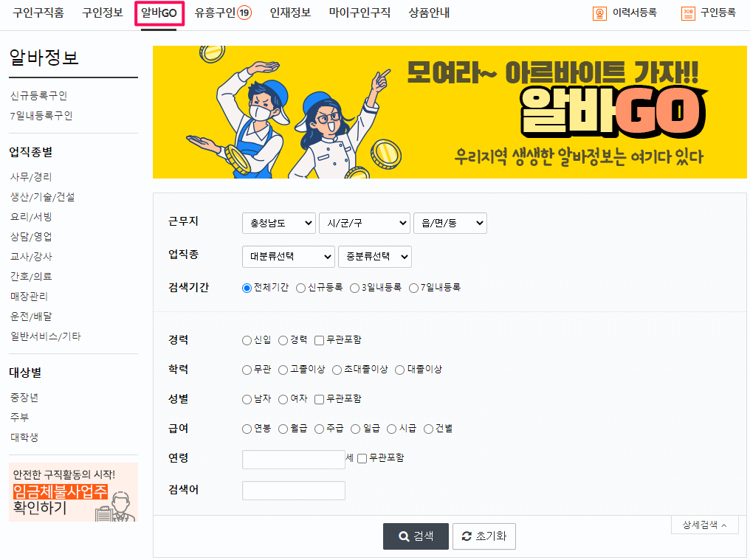Screen dimensions: 750x560
Task: Select 월급 pay type
Action: [283, 429]
